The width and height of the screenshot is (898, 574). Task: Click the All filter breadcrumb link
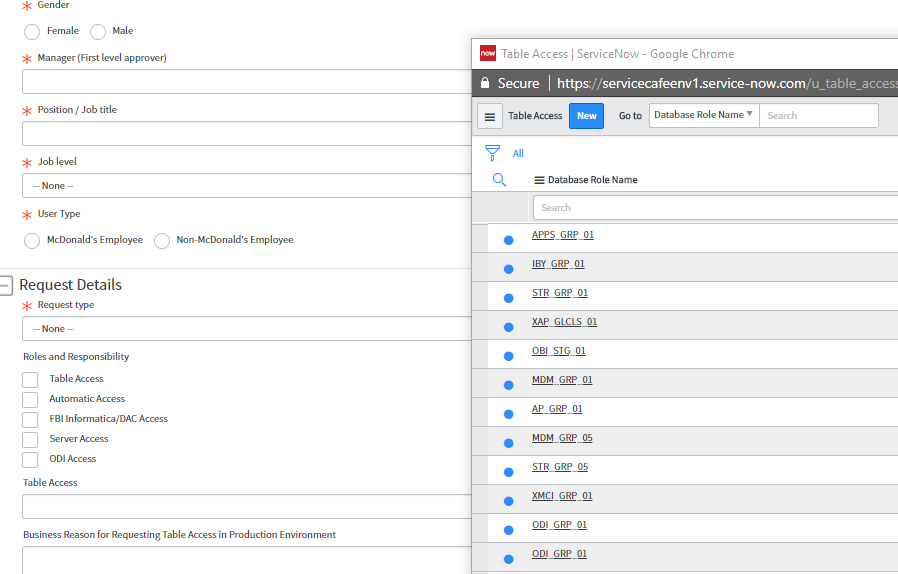[518, 154]
